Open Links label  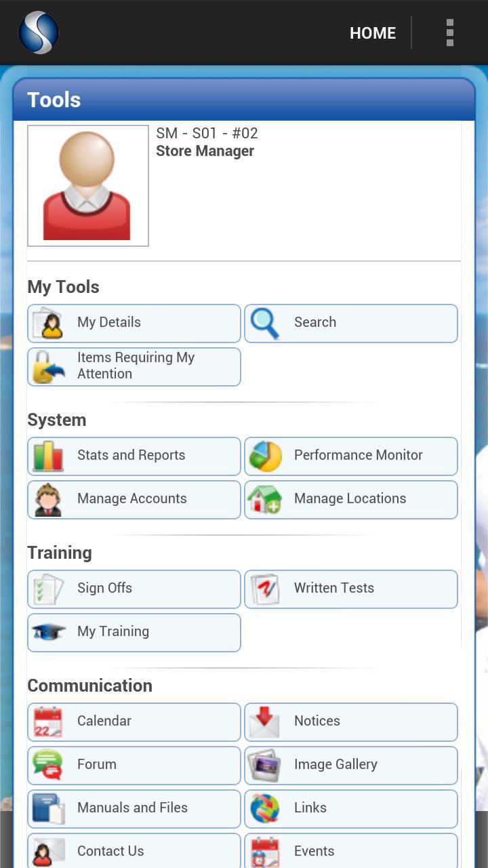tap(310, 808)
